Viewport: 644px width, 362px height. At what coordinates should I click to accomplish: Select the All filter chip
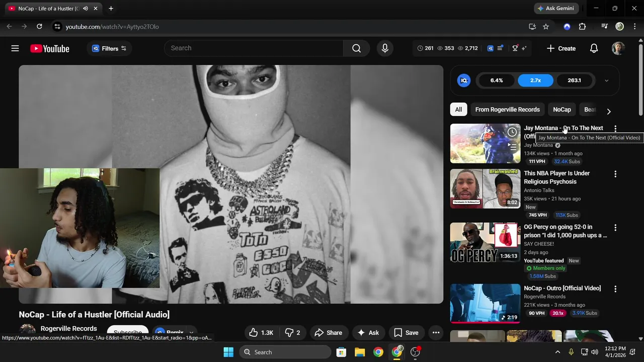[458, 110]
